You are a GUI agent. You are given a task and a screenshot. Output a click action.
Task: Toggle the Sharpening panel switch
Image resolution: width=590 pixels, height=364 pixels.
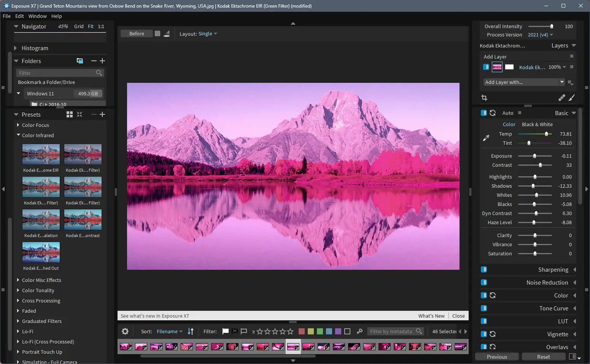tap(484, 269)
